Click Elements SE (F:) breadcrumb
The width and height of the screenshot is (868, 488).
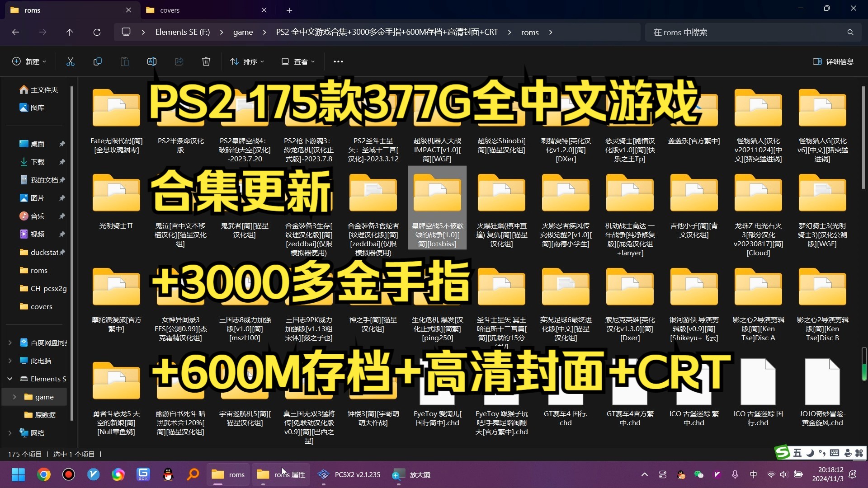point(183,32)
